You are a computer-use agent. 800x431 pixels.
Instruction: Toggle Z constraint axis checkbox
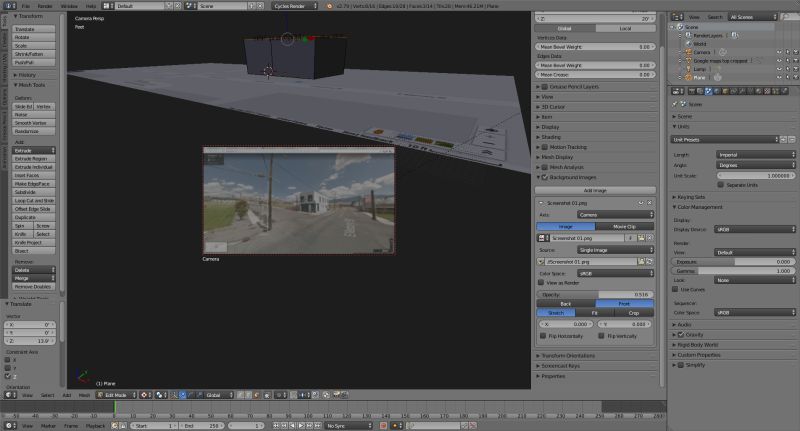8,376
